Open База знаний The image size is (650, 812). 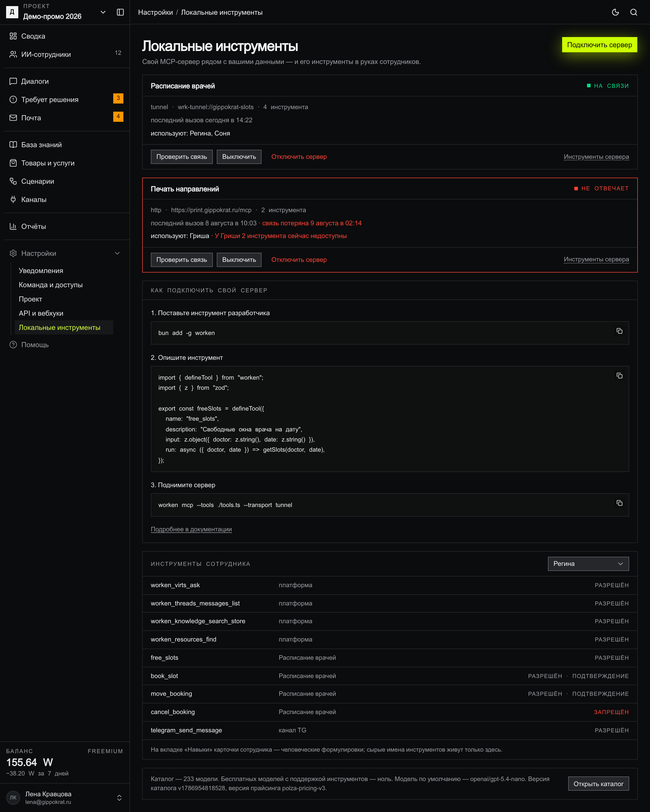65,145
